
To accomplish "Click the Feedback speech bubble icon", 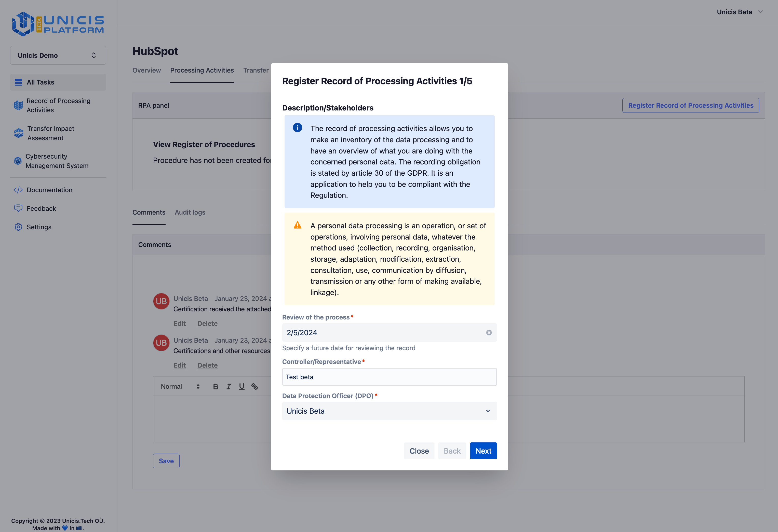I will tap(18, 208).
